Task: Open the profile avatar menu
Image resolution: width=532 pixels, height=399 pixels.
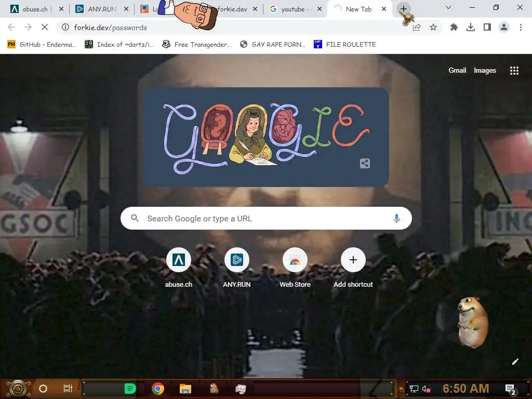Action: (x=504, y=27)
